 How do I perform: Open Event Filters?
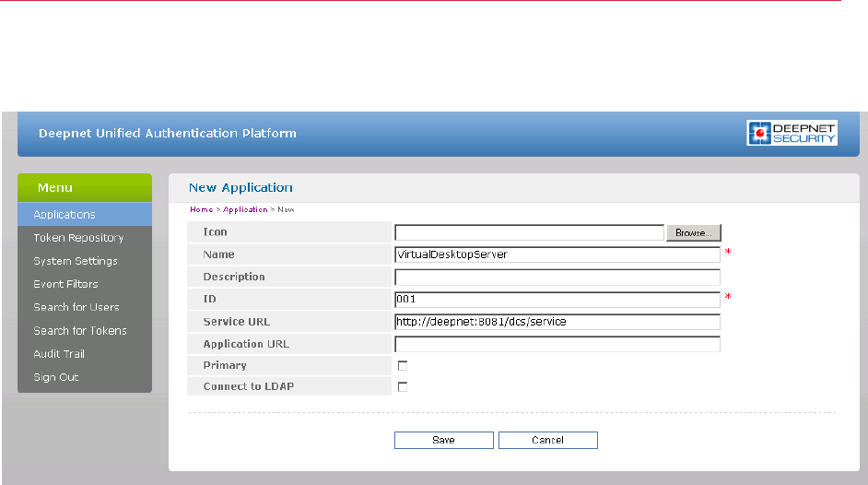[x=85, y=284]
